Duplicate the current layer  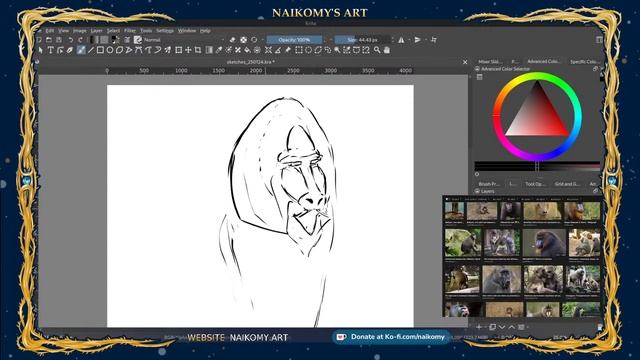click(493, 327)
